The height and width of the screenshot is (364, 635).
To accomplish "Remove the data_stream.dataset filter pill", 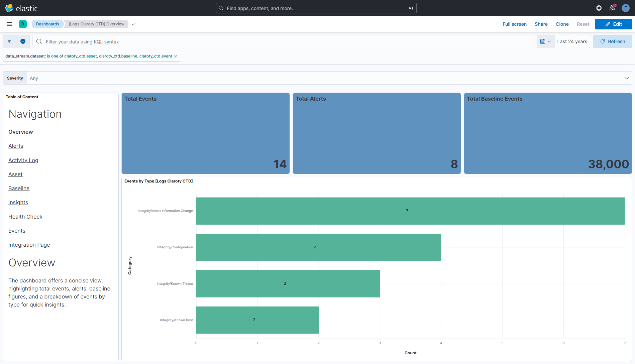I will click(175, 56).
